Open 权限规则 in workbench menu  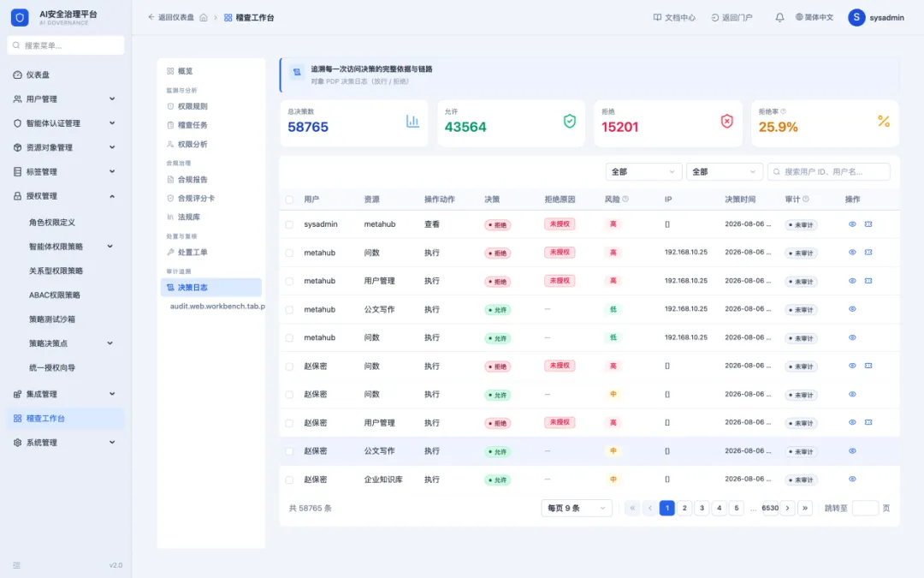(192, 106)
